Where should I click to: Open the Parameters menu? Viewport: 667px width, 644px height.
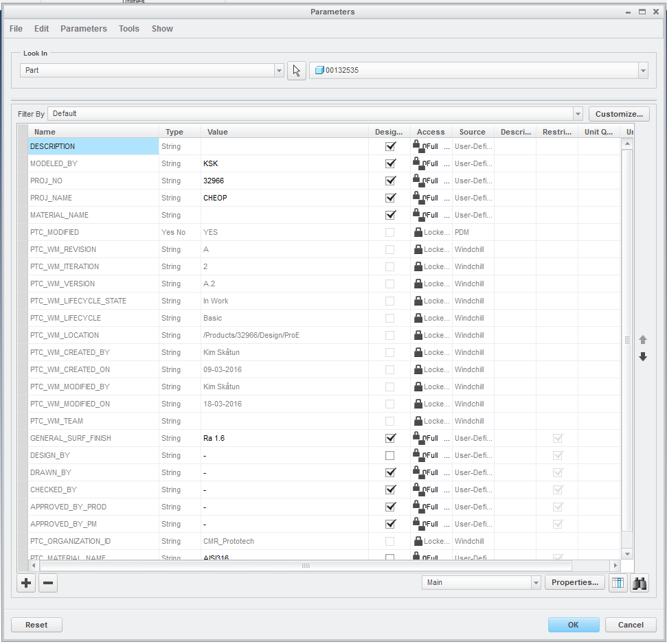(x=83, y=28)
